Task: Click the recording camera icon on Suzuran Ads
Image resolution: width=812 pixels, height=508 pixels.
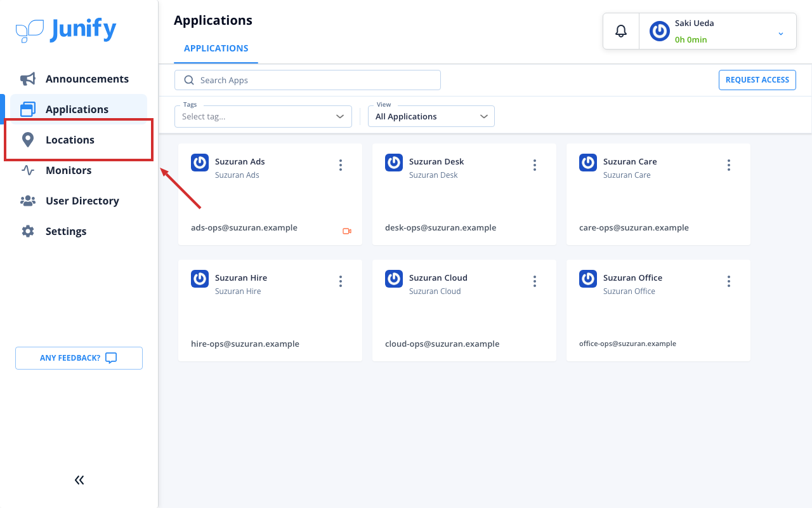Action: pos(347,231)
